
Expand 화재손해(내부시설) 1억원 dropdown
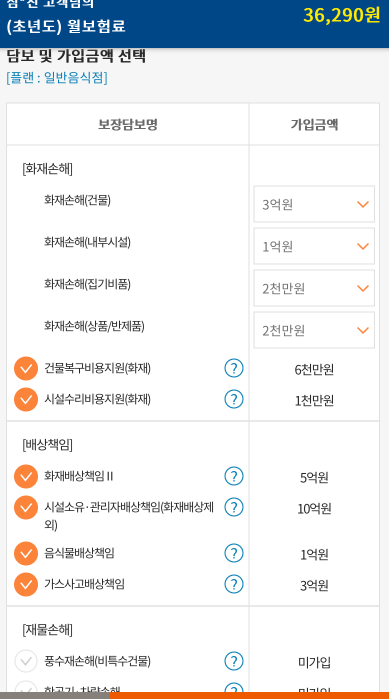[x=314, y=246]
